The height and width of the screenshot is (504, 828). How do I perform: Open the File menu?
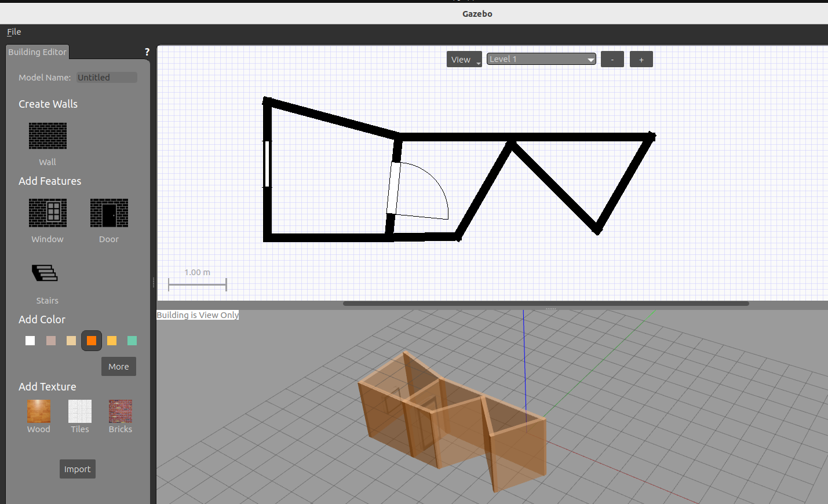[x=14, y=32]
